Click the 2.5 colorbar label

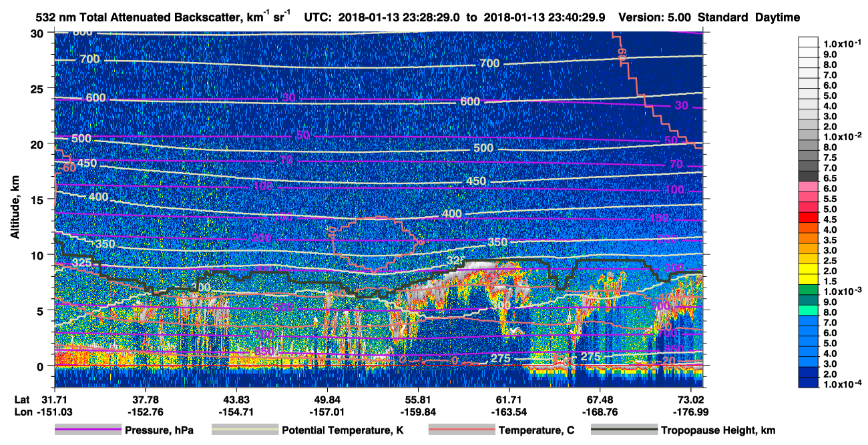pyautogui.click(x=831, y=260)
